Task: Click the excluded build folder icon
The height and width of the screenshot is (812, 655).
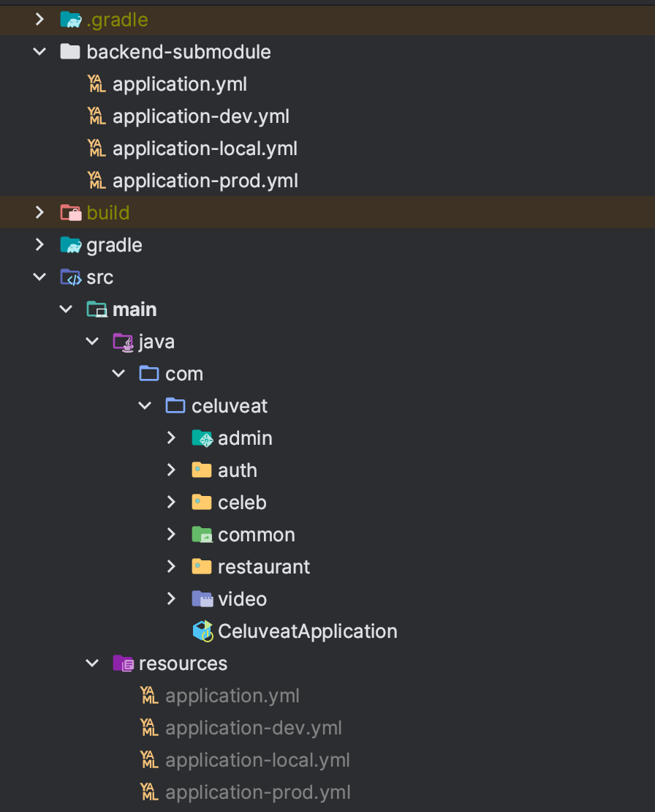Action: (70, 212)
